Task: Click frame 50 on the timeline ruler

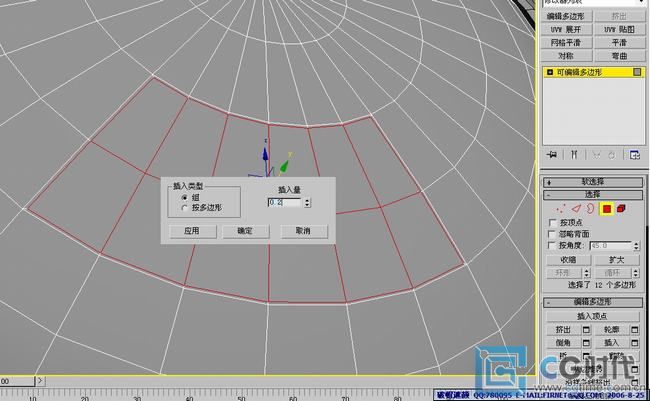Action: 241,397
